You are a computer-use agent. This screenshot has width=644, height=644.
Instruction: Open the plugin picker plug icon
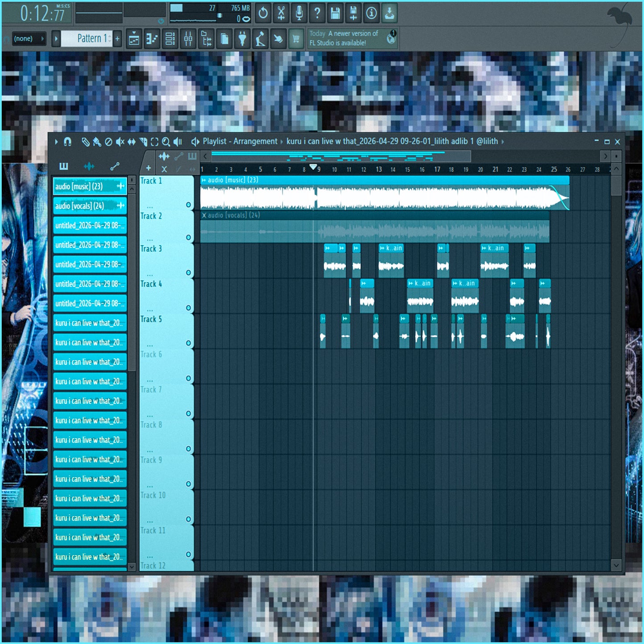tap(242, 39)
